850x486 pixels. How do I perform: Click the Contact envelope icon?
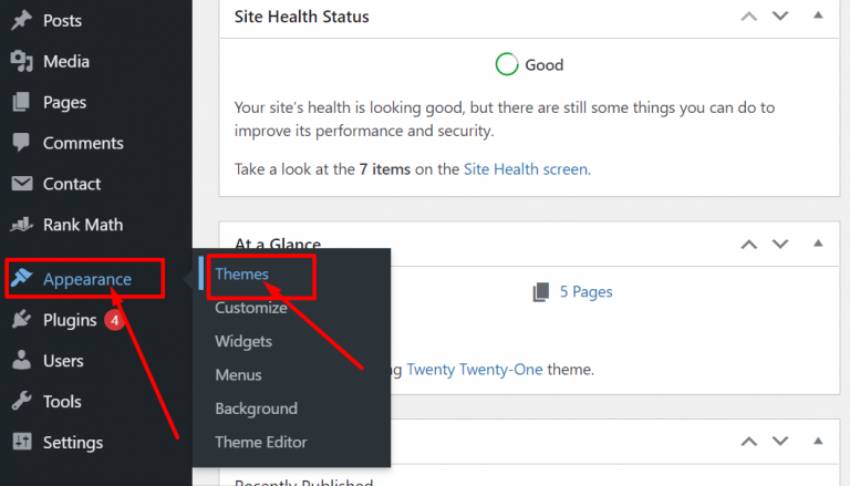pyautogui.click(x=21, y=184)
